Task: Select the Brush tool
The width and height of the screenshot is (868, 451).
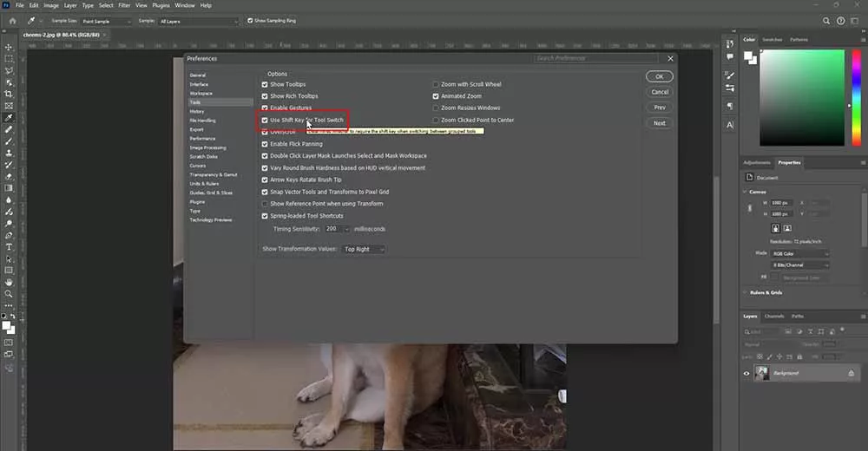Action: [9, 141]
